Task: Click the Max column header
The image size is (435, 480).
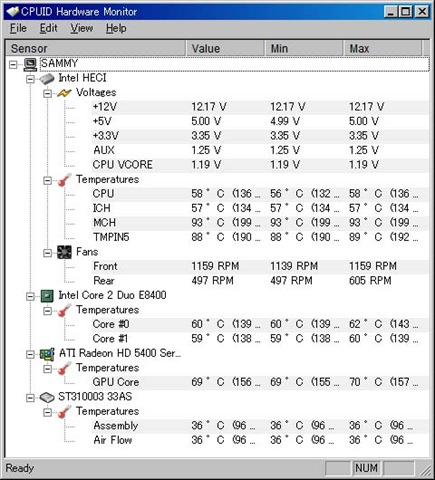Action: (383, 49)
